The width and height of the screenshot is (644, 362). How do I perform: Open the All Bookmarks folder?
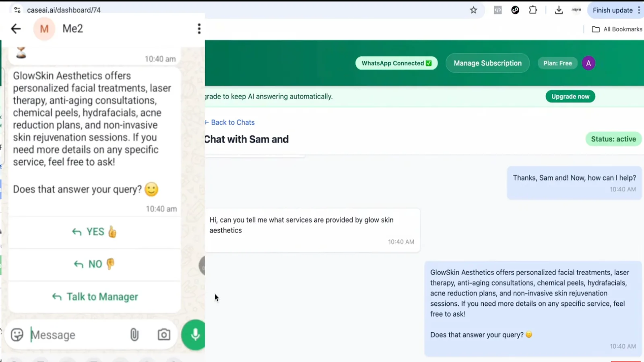click(617, 29)
